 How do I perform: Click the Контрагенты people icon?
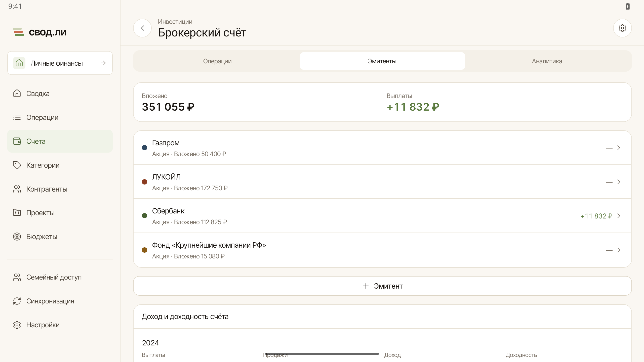[x=17, y=189]
